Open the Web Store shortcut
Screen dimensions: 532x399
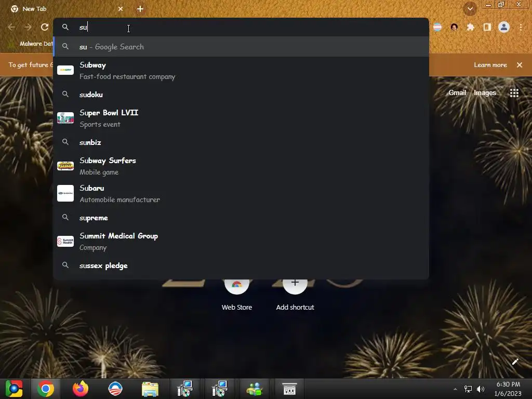237,295
